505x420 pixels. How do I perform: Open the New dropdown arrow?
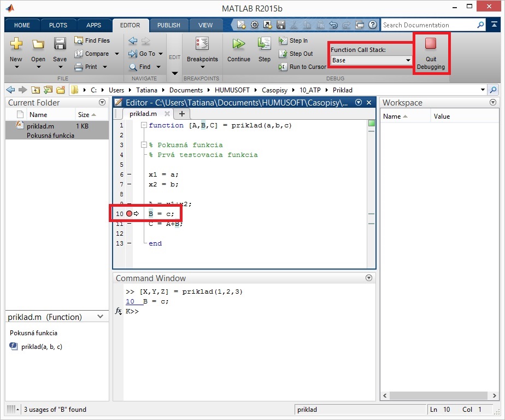click(16, 67)
